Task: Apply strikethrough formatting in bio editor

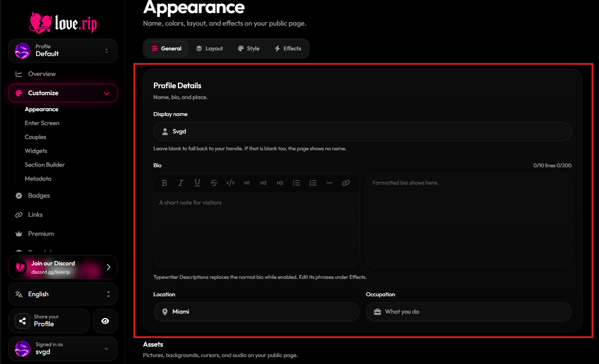Action: click(x=214, y=183)
